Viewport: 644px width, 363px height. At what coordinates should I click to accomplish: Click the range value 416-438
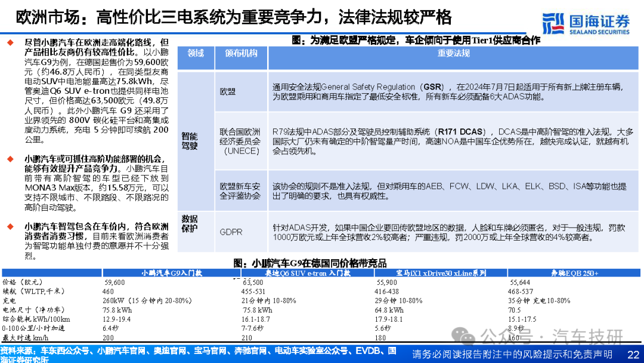pos(386,291)
